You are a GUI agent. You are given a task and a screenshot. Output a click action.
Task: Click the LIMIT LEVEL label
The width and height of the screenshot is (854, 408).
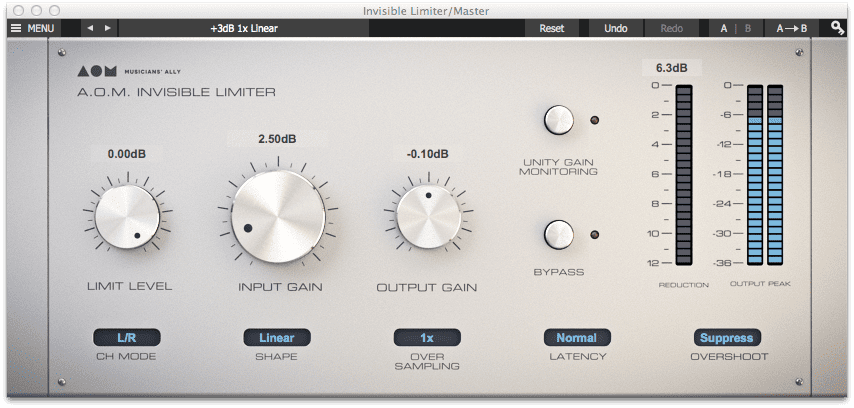129,286
